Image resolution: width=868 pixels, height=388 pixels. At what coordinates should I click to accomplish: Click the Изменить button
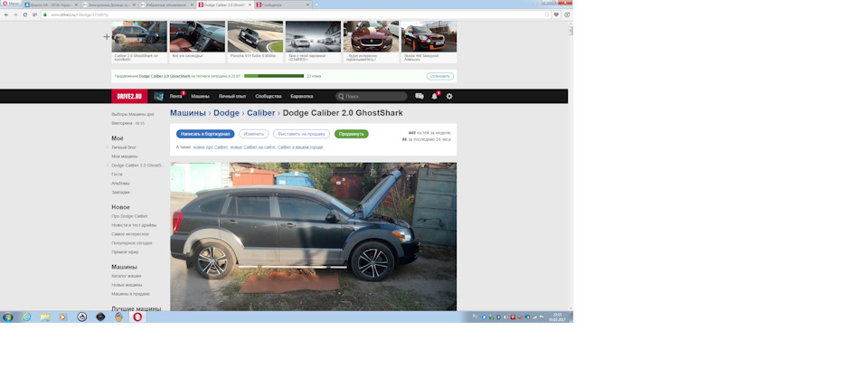tap(253, 134)
